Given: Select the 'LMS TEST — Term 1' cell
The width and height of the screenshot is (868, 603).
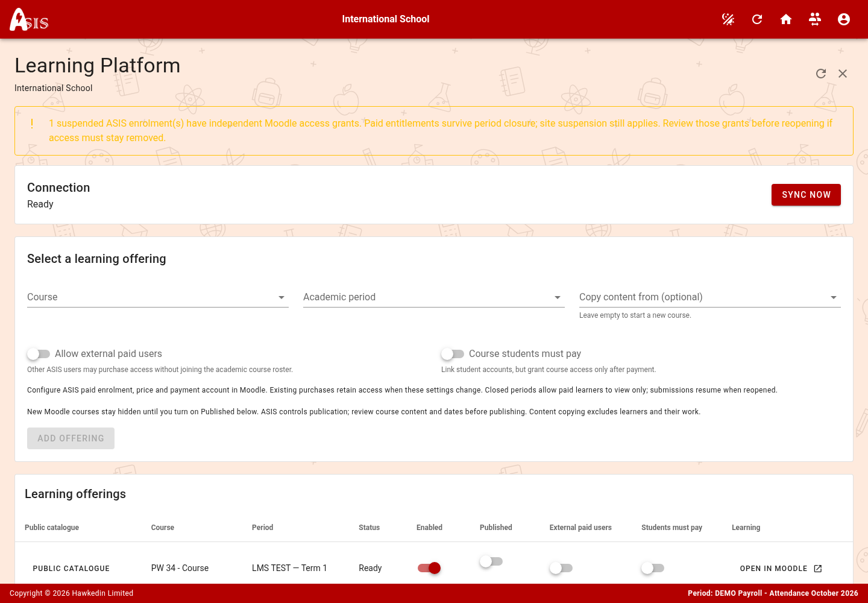Looking at the screenshot, I should [x=289, y=568].
